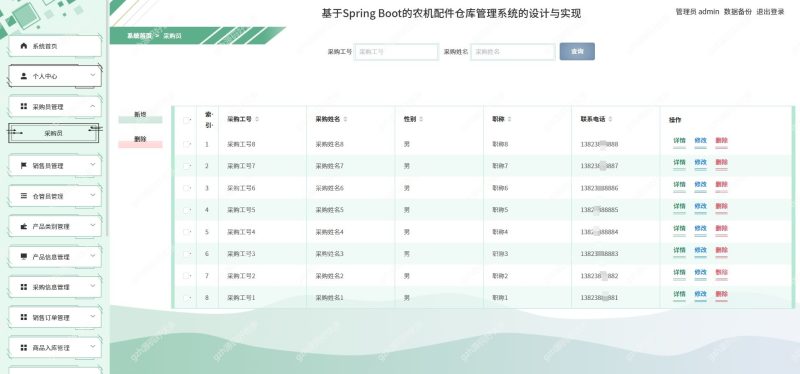Click the grid icon of 采购信息管理

pos(23,287)
